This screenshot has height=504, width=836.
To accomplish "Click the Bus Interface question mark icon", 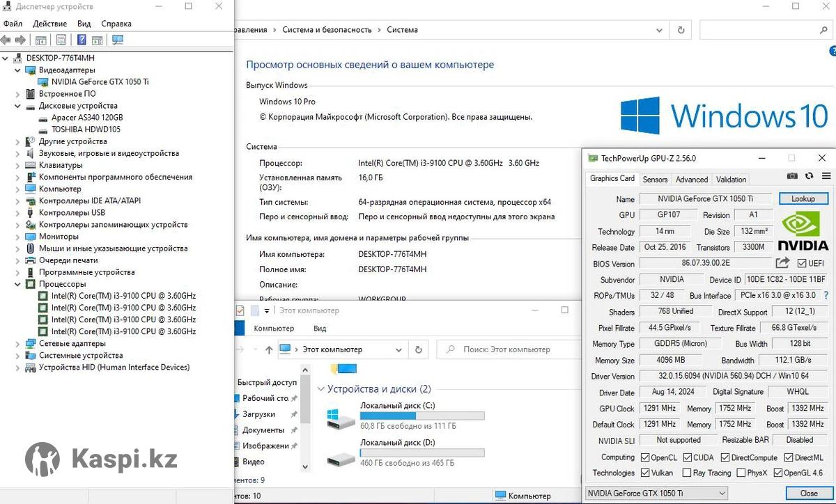I will [x=826, y=296].
